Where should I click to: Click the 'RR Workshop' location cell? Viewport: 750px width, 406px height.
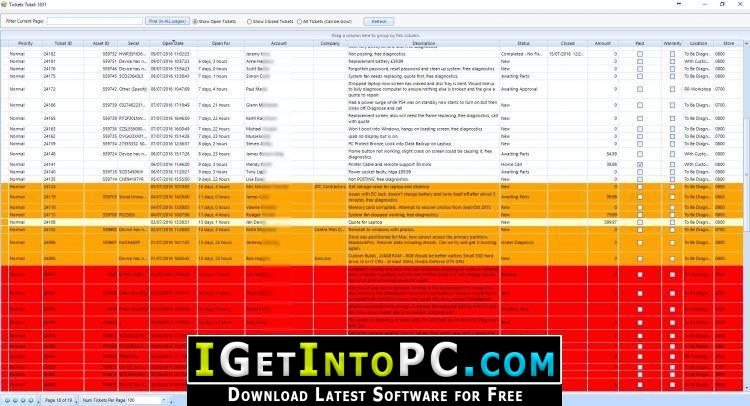[x=698, y=89]
